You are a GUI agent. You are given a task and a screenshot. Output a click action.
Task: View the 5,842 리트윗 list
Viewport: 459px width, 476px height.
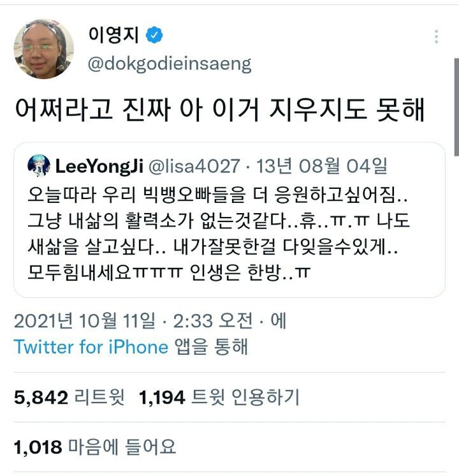pos(68,398)
